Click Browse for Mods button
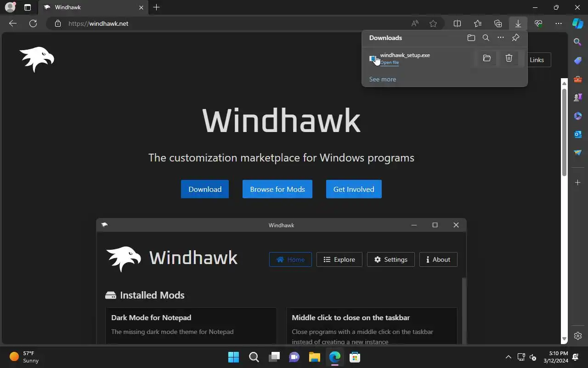Image resolution: width=588 pixels, height=368 pixels. (x=277, y=189)
